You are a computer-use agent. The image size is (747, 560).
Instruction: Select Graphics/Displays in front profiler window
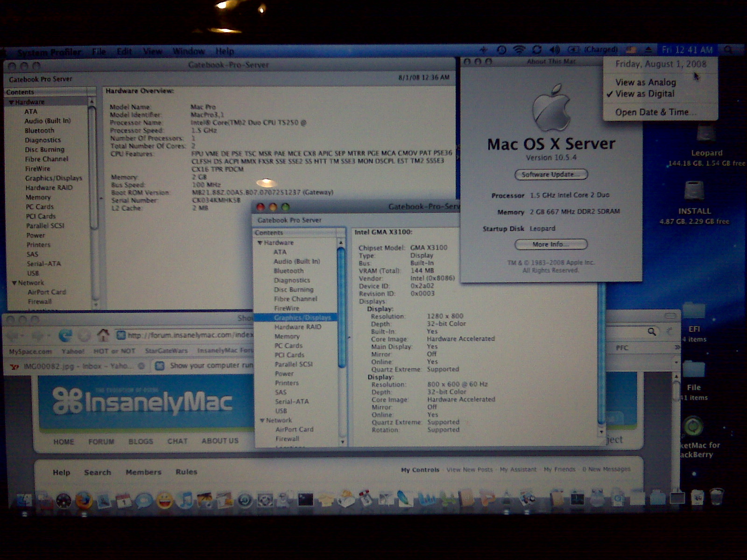tap(295, 317)
